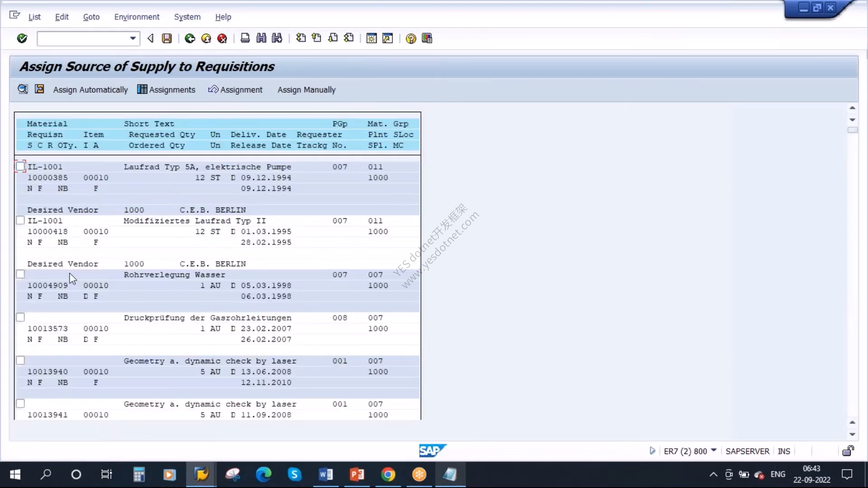868x488 pixels.
Task: Check the Druckprüfung der Gasrohrleitungen checkbox
Action: [20, 317]
